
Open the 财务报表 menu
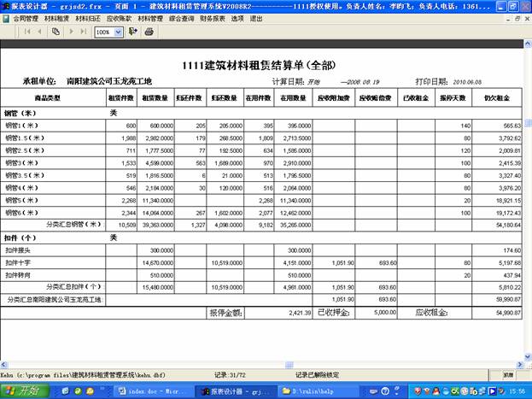pyautogui.click(x=213, y=17)
